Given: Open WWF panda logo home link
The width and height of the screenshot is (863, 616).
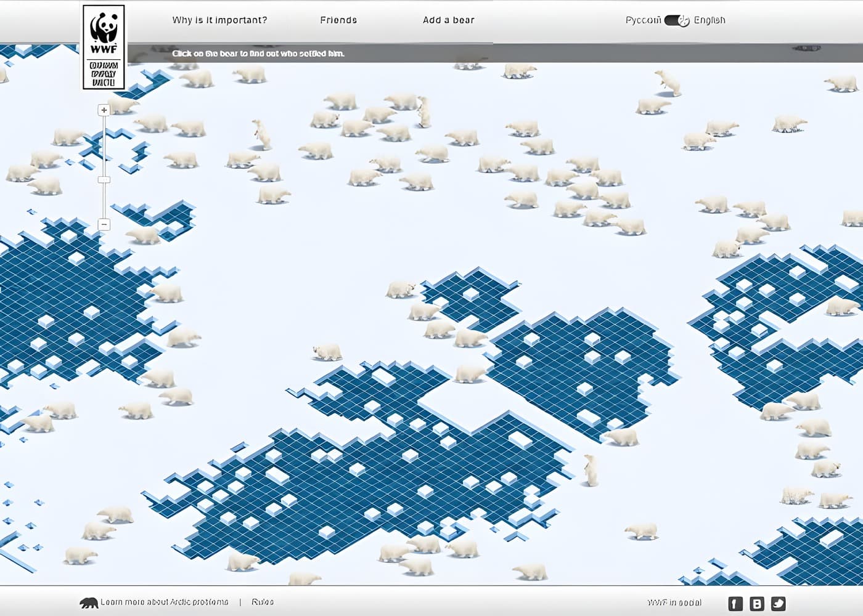Looking at the screenshot, I should click(x=104, y=47).
